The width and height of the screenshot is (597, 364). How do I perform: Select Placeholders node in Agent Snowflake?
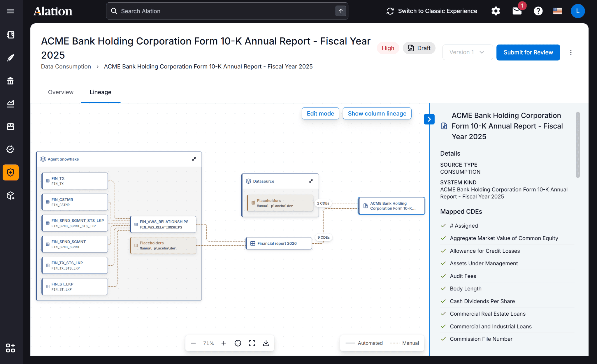coord(163,245)
